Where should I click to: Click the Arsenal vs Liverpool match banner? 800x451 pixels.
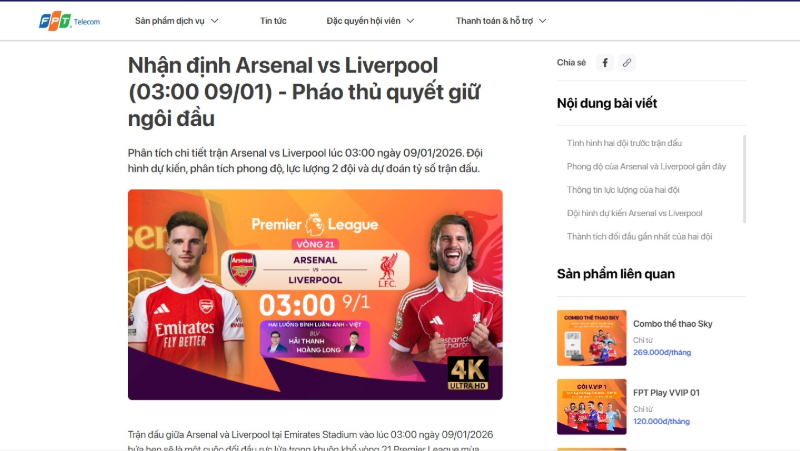pos(315,294)
